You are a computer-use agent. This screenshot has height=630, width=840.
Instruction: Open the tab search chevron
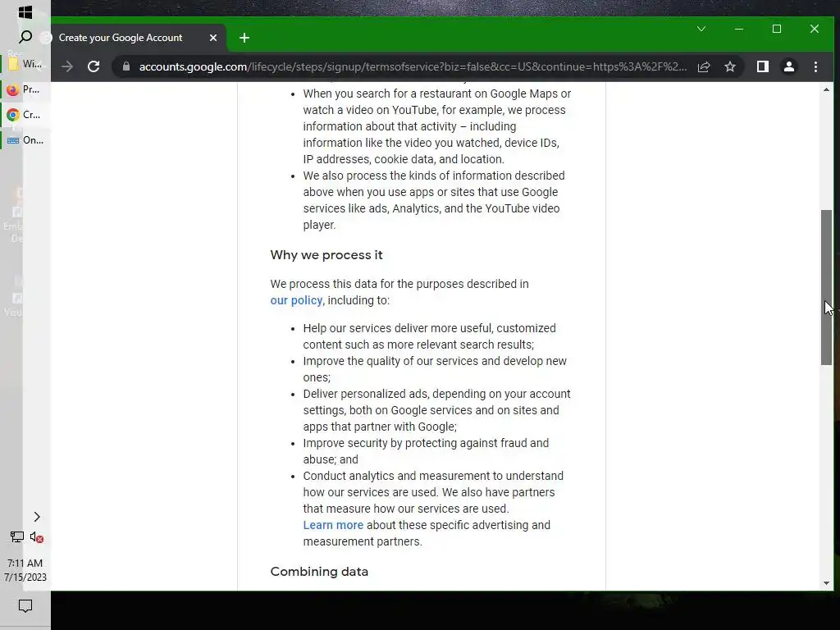pos(701,29)
